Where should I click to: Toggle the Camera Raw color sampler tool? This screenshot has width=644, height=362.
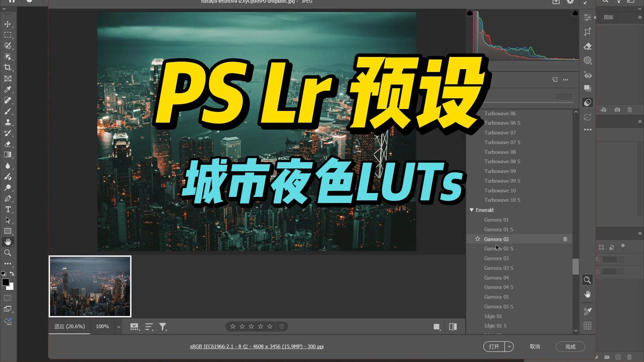point(587,311)
